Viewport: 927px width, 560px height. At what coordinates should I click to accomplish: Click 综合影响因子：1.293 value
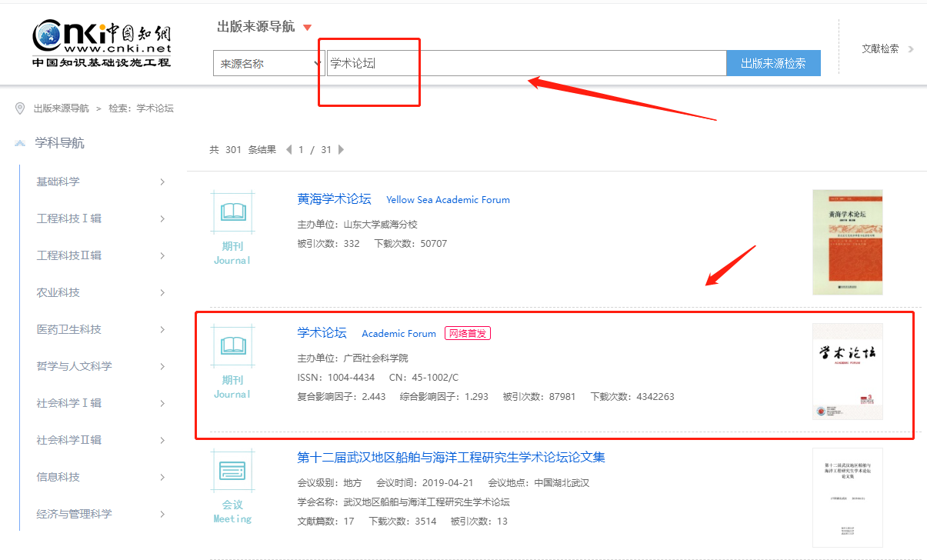(444, 397)
